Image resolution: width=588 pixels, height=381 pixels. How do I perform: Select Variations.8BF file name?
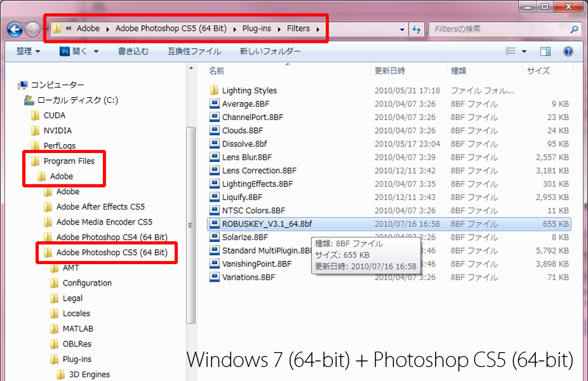tap(248, 277)
